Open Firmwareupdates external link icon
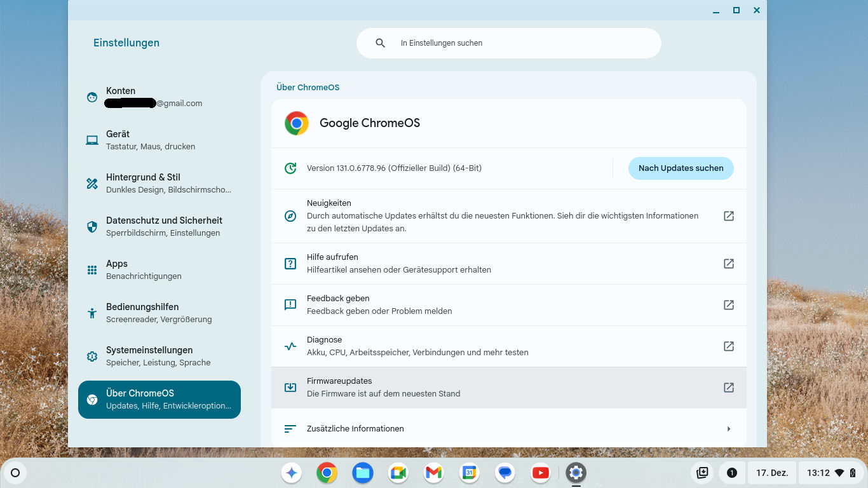 click(729, 388)
